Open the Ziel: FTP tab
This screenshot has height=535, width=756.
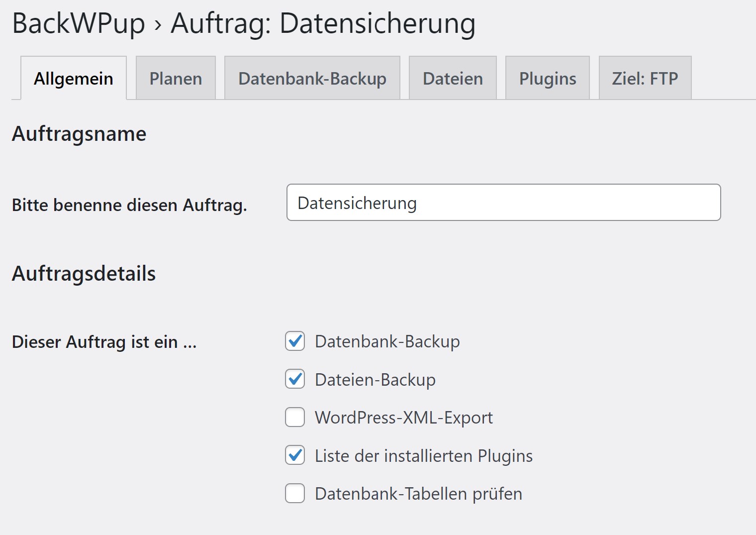(645, 78)
